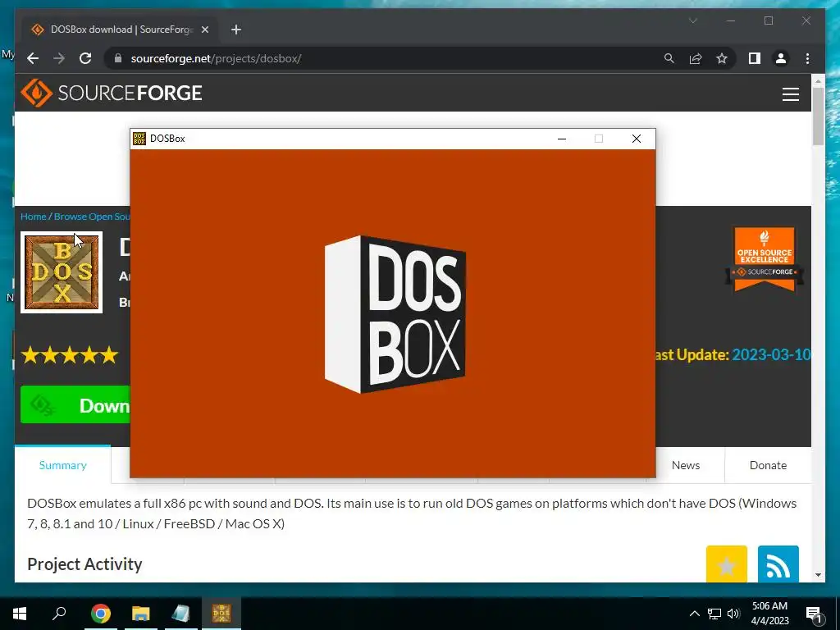
Task: Follow the Browse Open Source breadcrumb link
Action: tap(92, 217)
